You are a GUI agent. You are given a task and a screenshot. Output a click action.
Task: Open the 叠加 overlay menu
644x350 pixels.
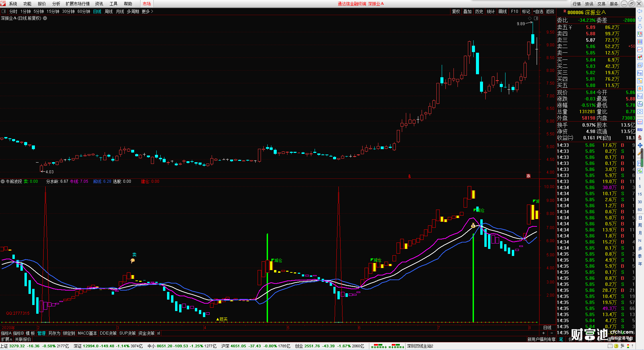click(x=468, y=11)
